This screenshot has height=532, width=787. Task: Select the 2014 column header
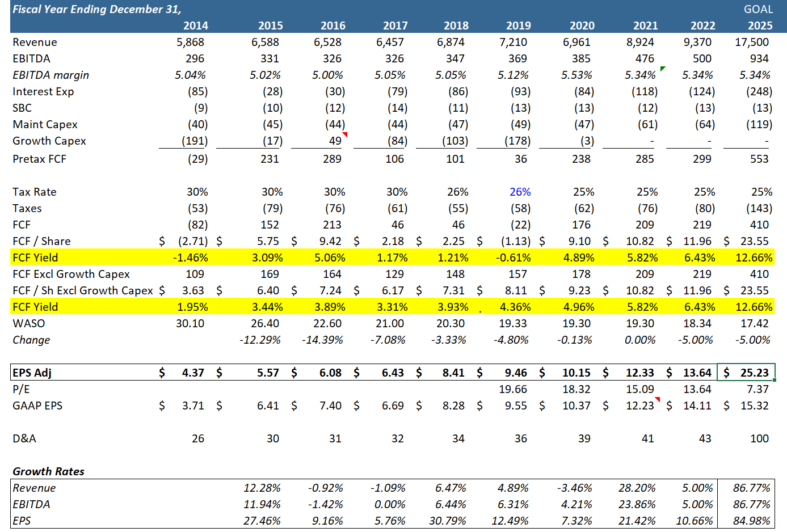click(x=195, y=25)
